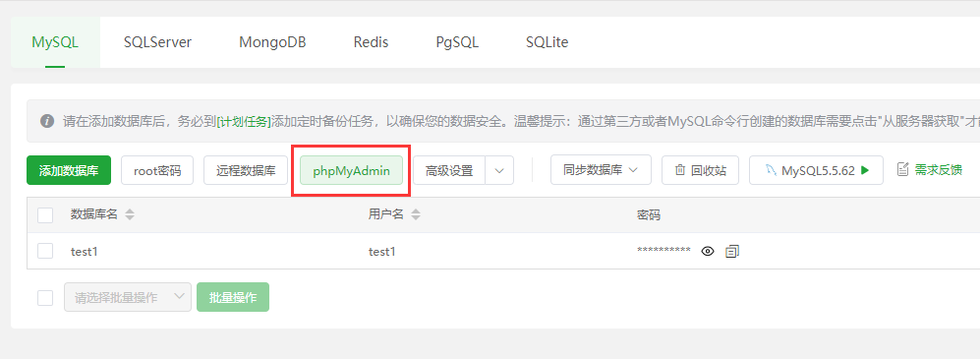The width and height of the screenshot is (980, 359).
Task: Open the root密码 button
Action: pyautogui.click(x=157, y=170)
